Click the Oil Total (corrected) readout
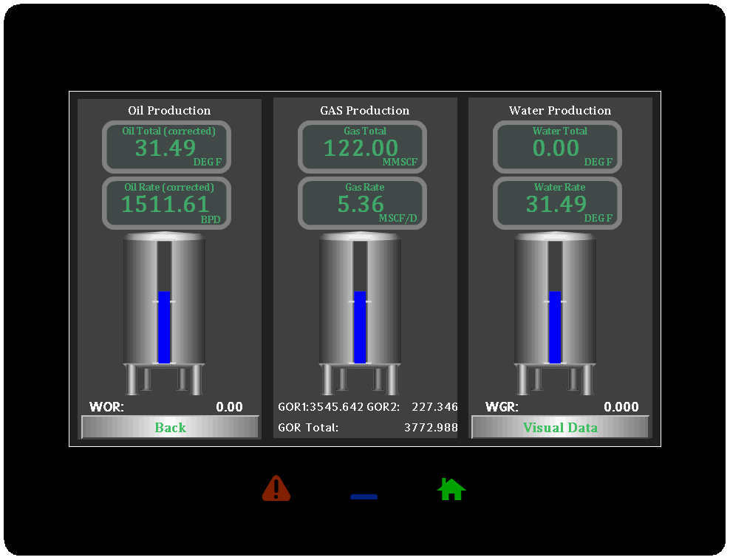730x560 pixels. (x=166, y=147)
